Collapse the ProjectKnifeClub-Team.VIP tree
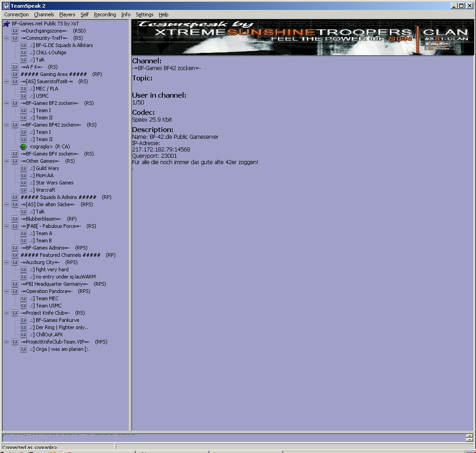 (6, 342)
